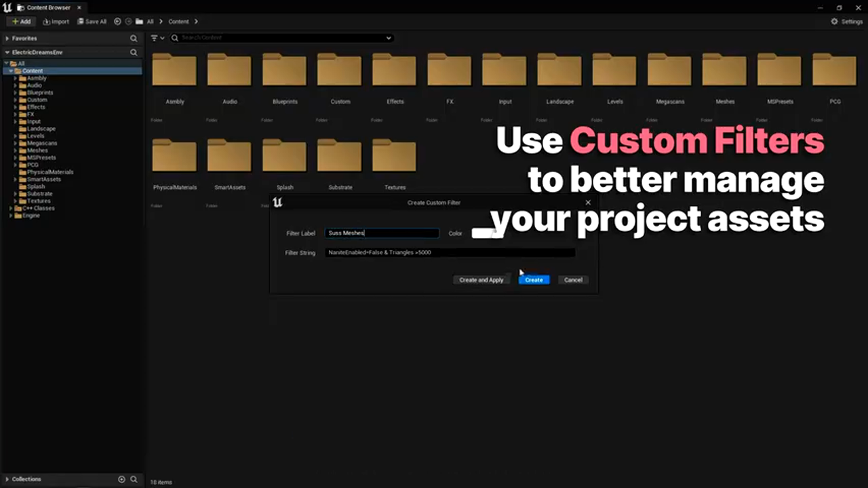The image size is (868, 488).
Task: Pick the filter Color swatch
Action: coord(487,233)
